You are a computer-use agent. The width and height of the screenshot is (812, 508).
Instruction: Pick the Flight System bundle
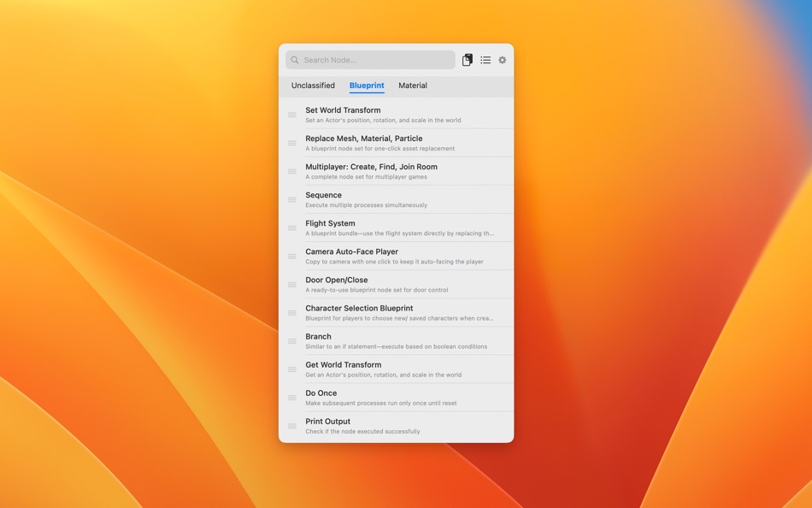[396, 227]
